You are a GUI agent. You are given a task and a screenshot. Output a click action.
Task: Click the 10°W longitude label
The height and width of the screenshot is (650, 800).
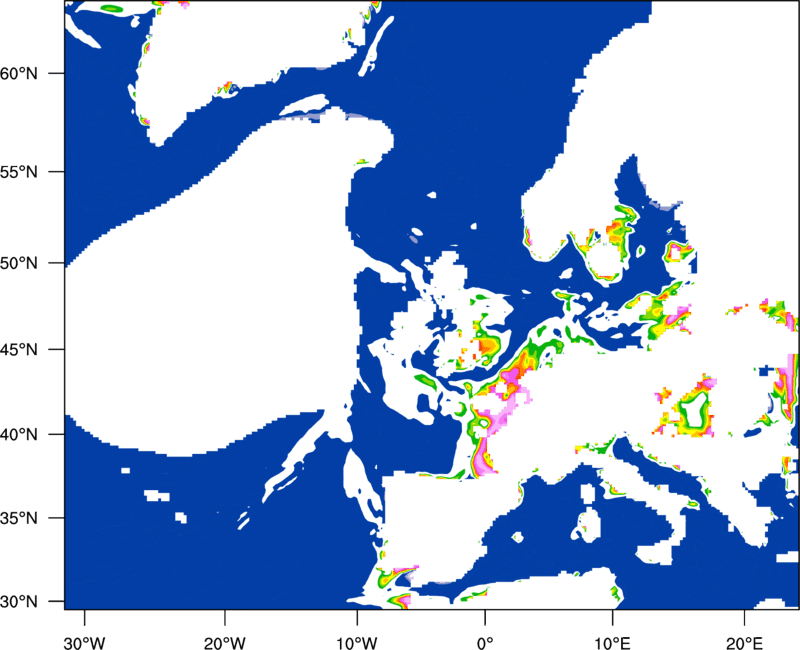[x=357, y=643]
